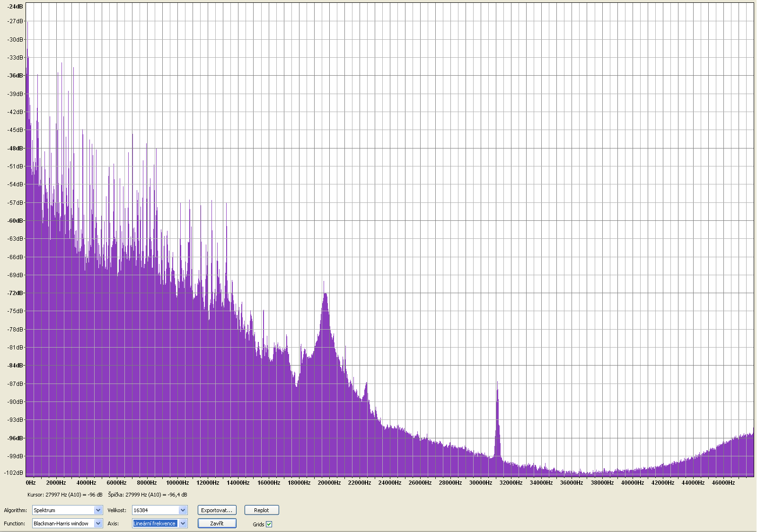Image resolution: width=757 pixels, height=532 pixels.
Task: Click the -24dB axis label
Action: pyautogui.click(x=15, y=7)
